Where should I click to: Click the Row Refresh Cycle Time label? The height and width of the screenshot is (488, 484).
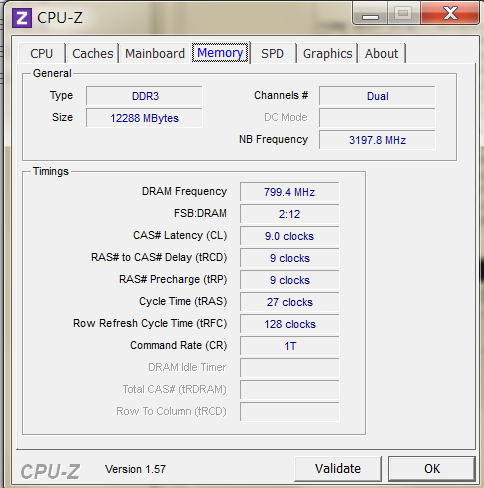(x=150, y=323)
